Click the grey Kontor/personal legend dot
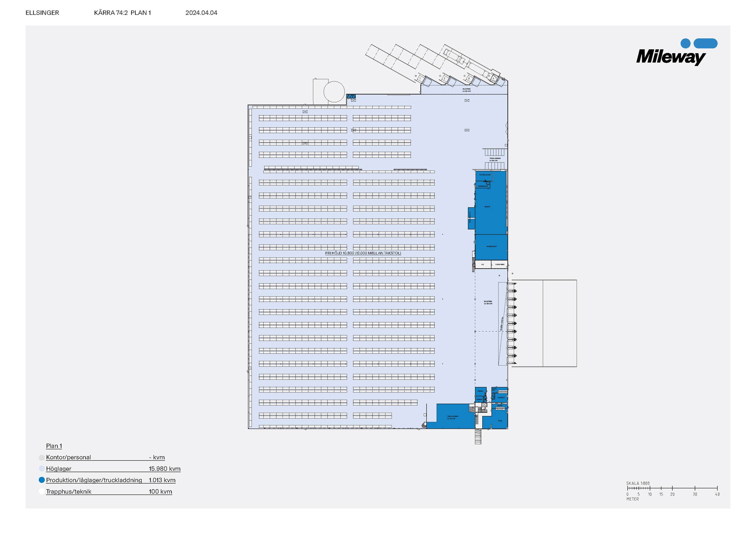This screenshot has width=756, height=534. (42, 457)
